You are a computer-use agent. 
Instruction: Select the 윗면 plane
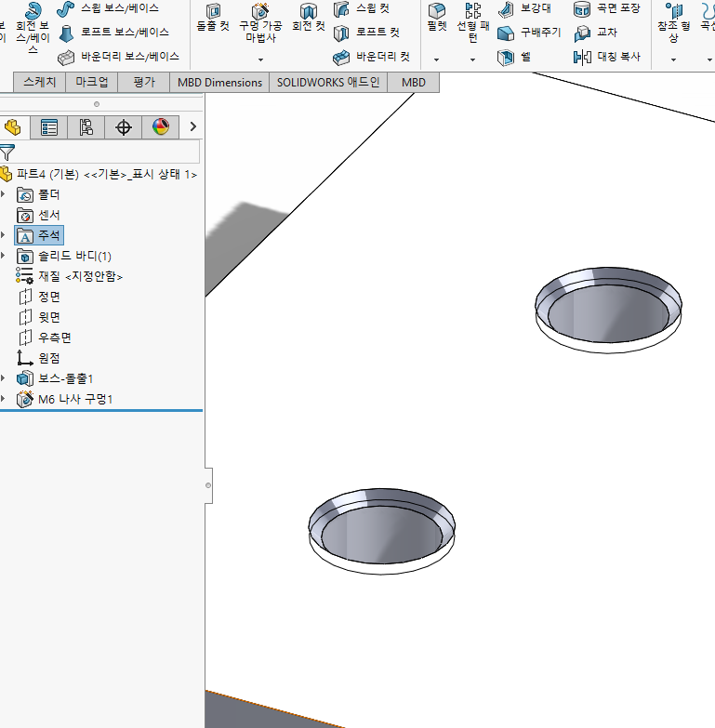[x=39, y=317]
